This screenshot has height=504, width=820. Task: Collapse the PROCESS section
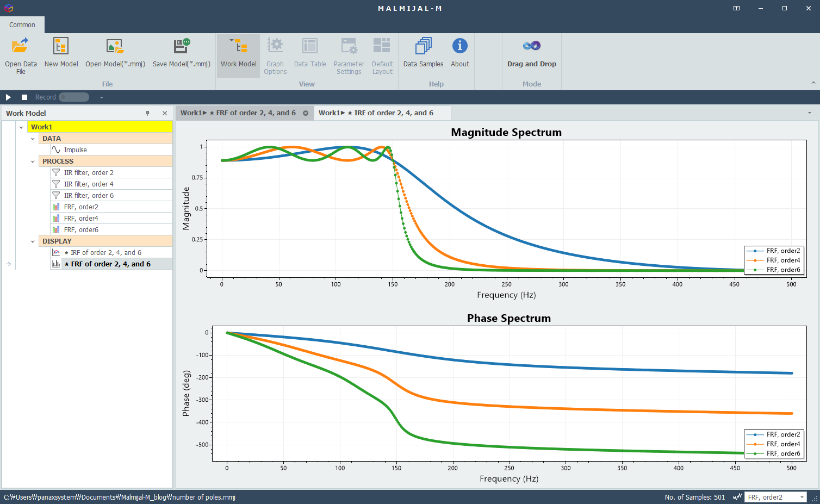pos(33,161)
